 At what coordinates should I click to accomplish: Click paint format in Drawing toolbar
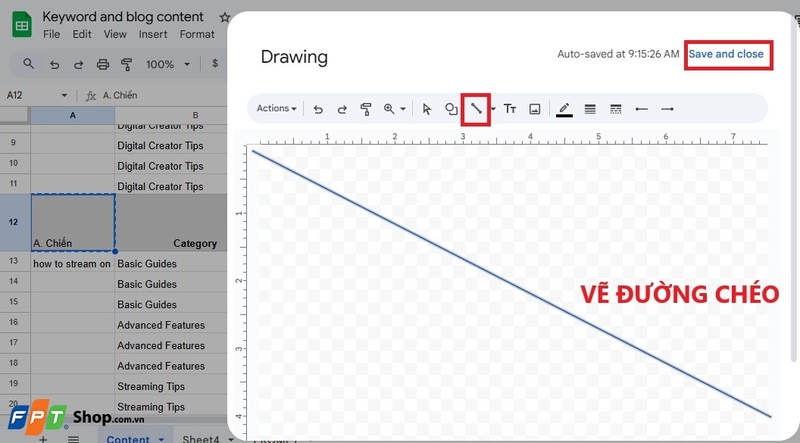[366, 109]
